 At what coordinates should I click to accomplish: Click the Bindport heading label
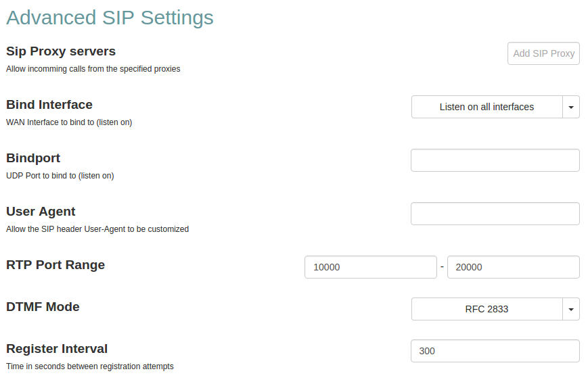click(x=33, y=158)
